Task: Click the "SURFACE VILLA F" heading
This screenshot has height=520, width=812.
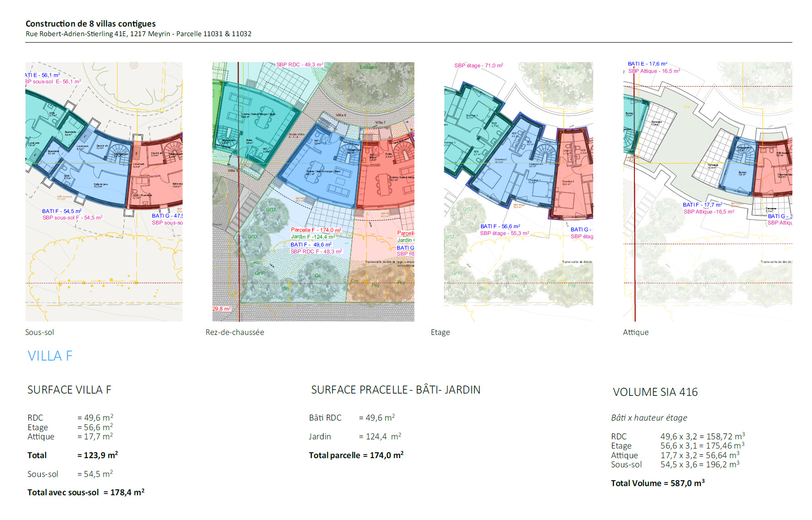Action: click(69, 390)
